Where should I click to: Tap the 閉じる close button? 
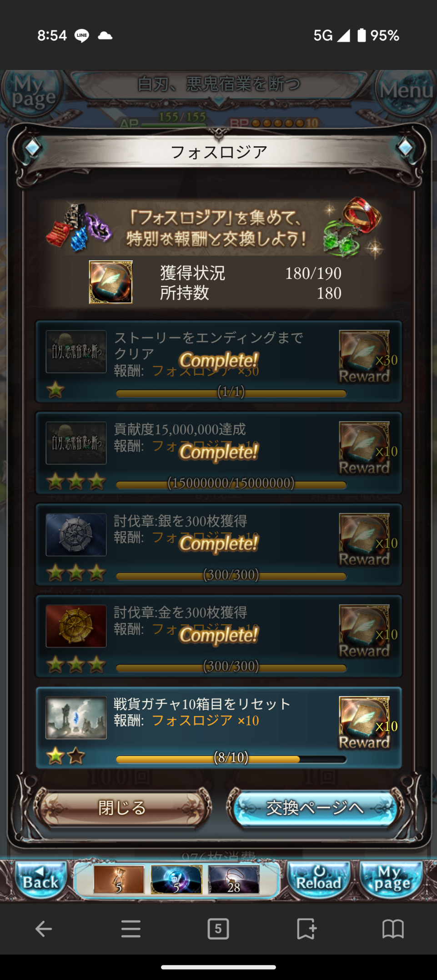coord(122,808)
